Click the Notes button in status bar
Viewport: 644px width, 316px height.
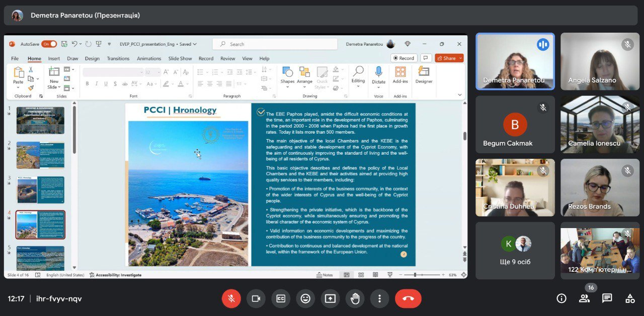pos(325,275)
